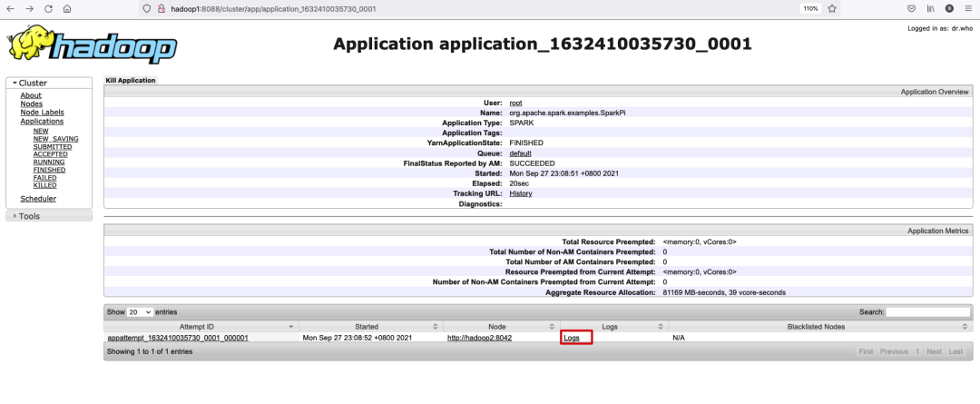Viewport: 980px width, 404px height.
Task: Click the First pagination button
Action: click(x=866, y=351)
